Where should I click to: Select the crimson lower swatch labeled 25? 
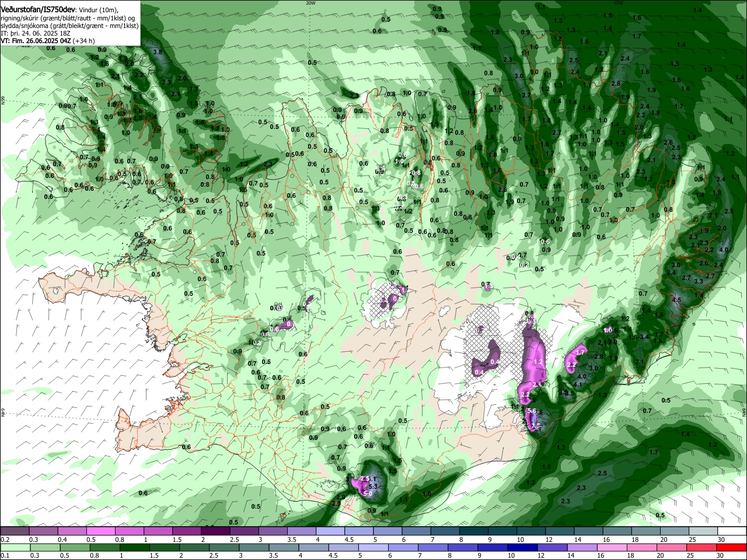tap(701, 547)
